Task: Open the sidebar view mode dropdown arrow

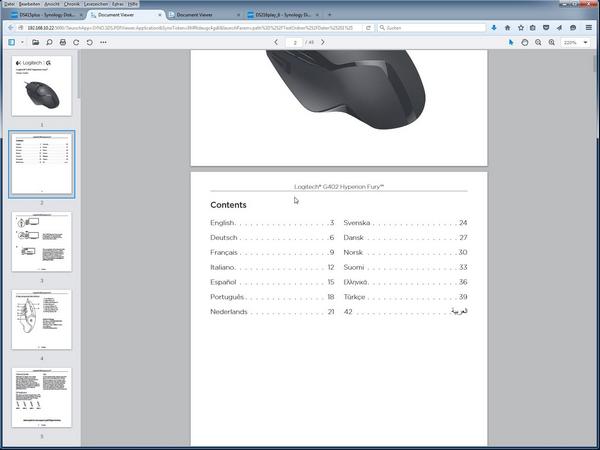Action: pyautogui.click(x=22, y=42)
